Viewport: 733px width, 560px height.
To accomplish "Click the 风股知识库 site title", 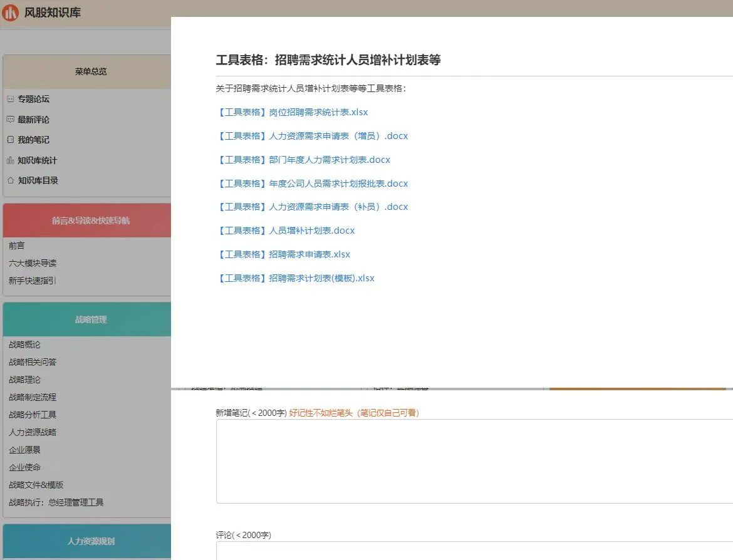I will (x=53, y=13).
